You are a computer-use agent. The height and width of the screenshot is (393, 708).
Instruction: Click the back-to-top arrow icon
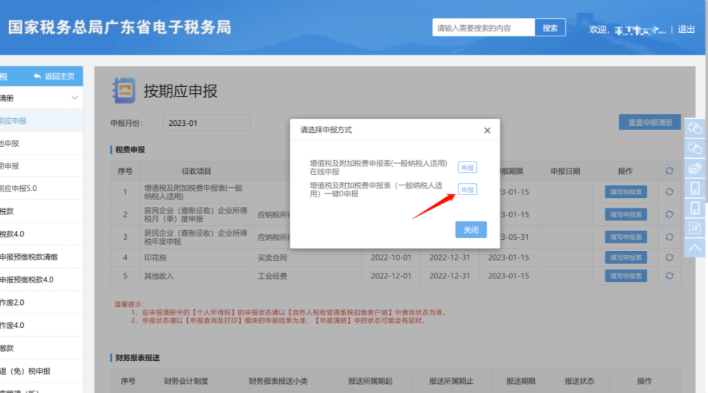click(695, 248)
